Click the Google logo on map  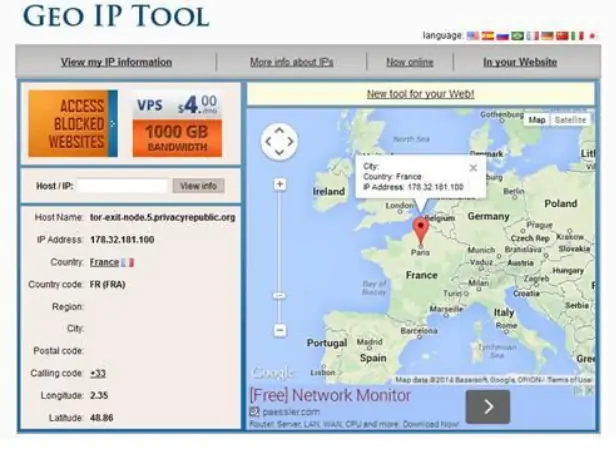tap(273, 373)
